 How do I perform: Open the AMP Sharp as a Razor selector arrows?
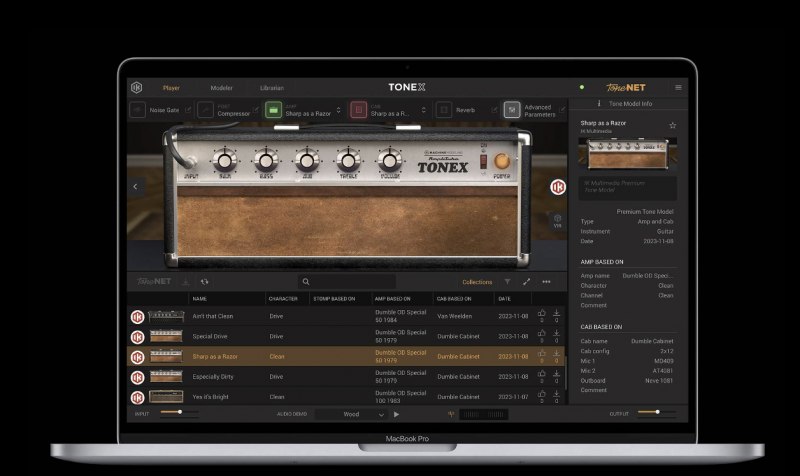pos(338,110)
